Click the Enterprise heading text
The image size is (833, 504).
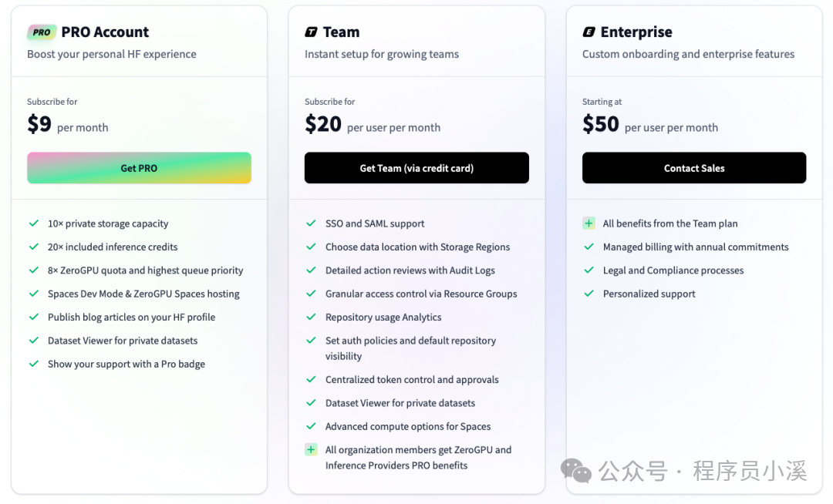636,32
